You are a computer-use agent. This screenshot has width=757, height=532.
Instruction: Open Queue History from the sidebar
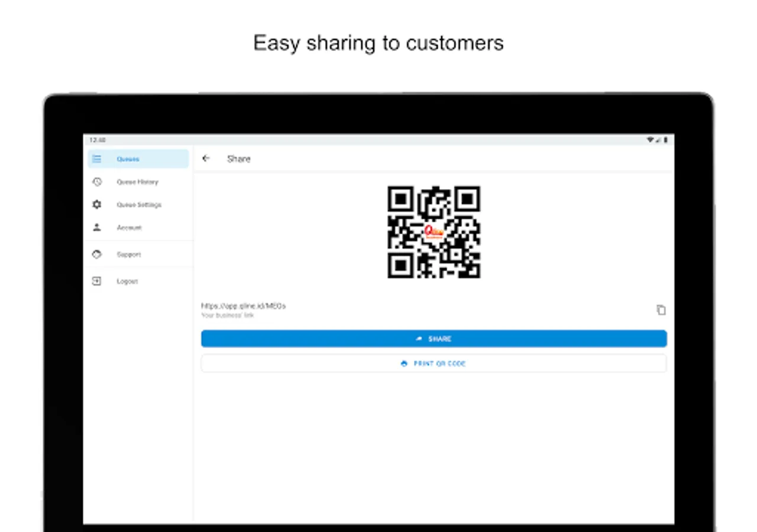(x=137, y=182)
